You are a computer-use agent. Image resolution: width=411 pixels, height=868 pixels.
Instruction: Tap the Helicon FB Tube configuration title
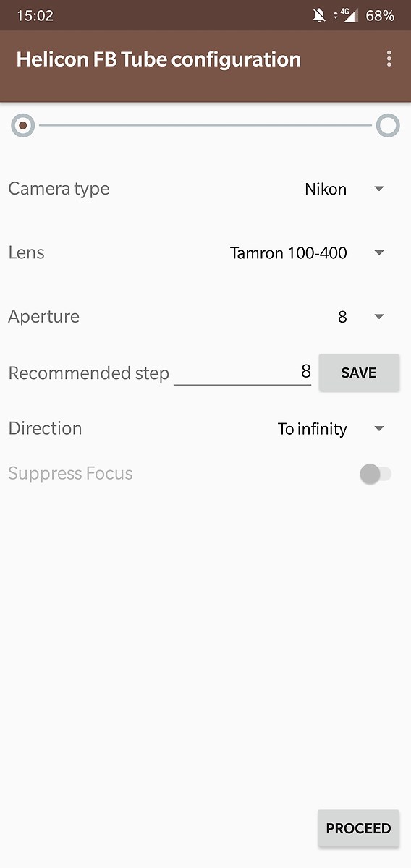click(x=158, y=59)
